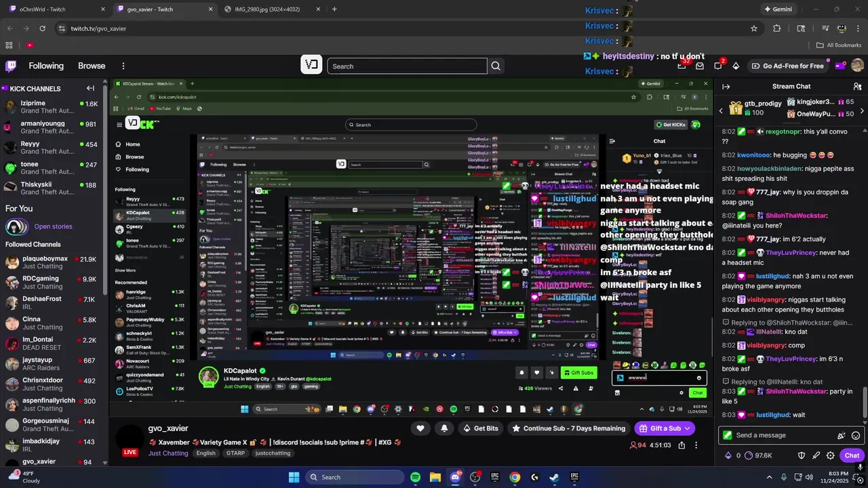The width and height of the screenshot is (868, 488).
Task: Click the Kick logo beside the search bar
Action: 311,65
